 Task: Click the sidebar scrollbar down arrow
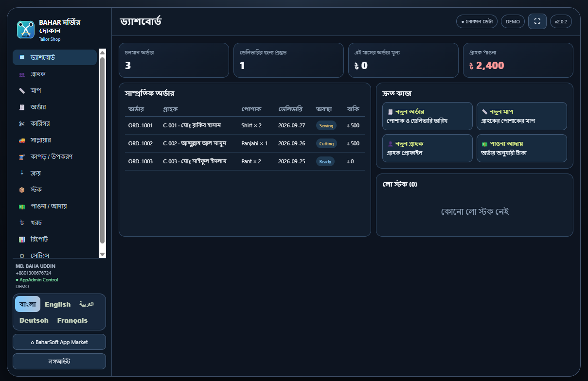tap(102, 254)
